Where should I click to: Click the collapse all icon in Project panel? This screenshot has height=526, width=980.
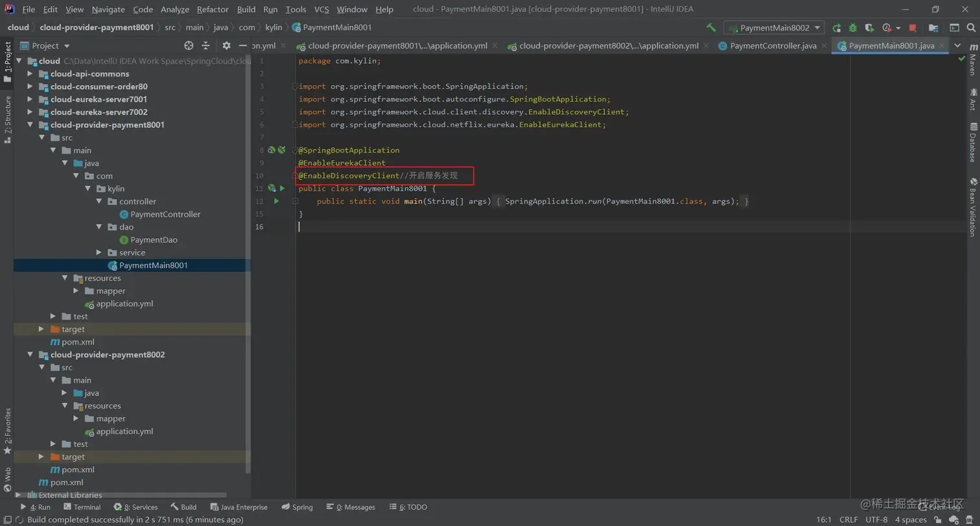click(x=205, y=45)
